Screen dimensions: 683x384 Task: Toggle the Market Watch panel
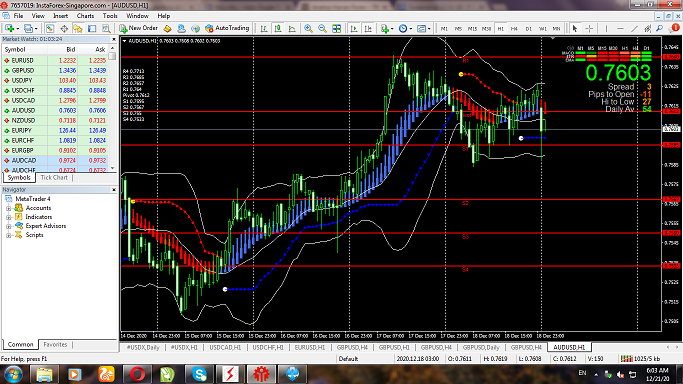(x=50, y=28)
